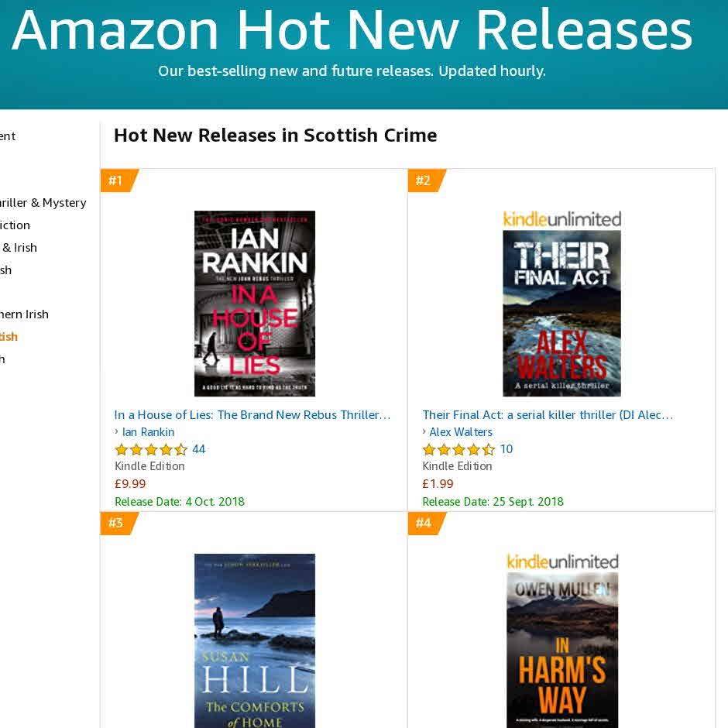
Task: Open the In a House of Lies cover
Action: [x=255, y=303]
